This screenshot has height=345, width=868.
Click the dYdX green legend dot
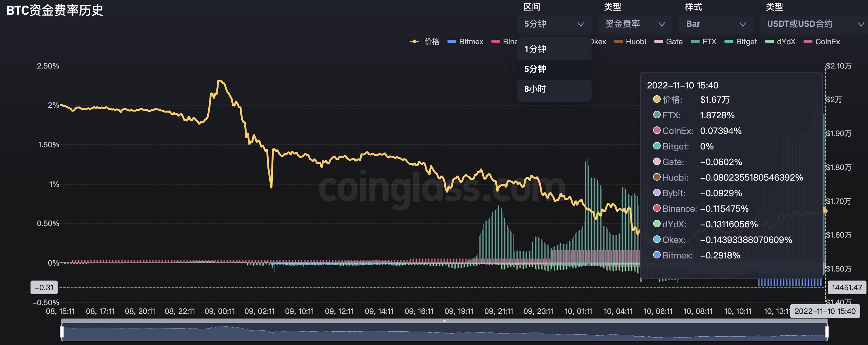click(769, 41)
